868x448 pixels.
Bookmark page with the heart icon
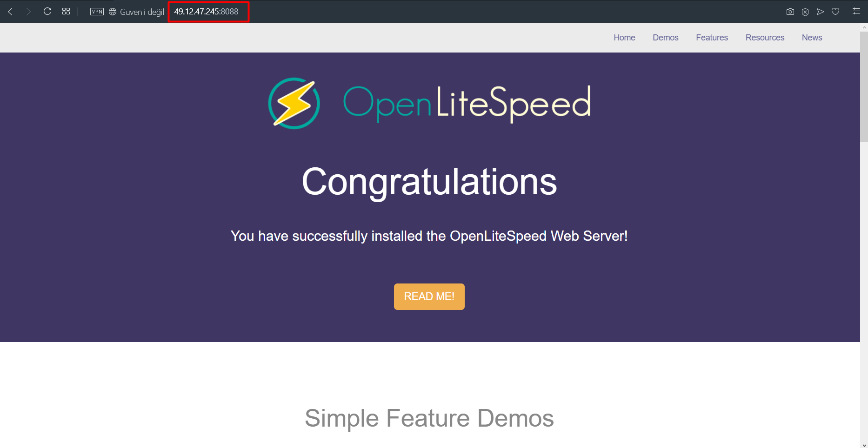pyautogui.click(x=835, y=12)
